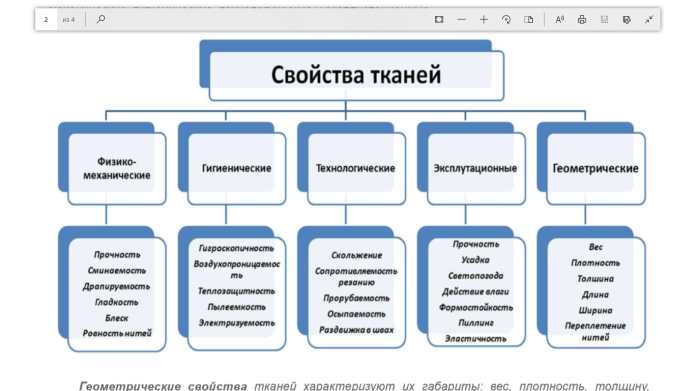Click 'Прочность' under Эксплутационные

click(476, 244)
